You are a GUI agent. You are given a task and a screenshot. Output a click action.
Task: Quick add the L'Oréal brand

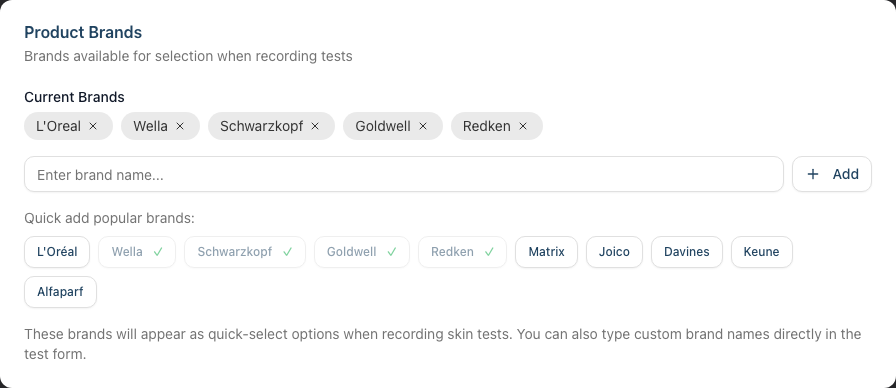coord(57,252)
